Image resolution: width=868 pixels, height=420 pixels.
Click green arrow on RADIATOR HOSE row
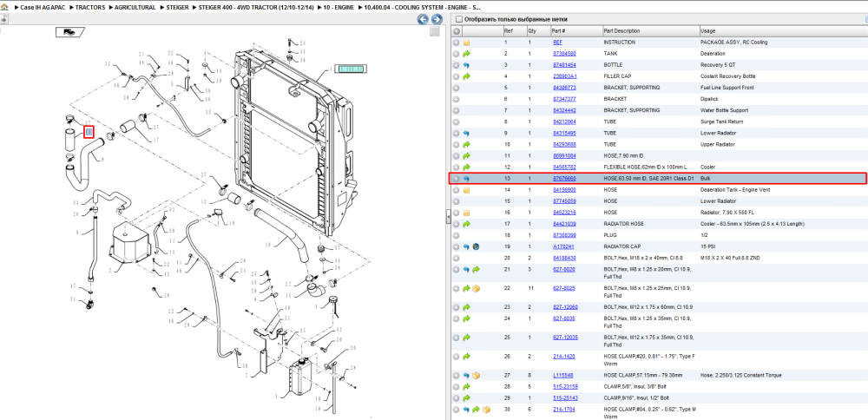(x=466, y=224)
